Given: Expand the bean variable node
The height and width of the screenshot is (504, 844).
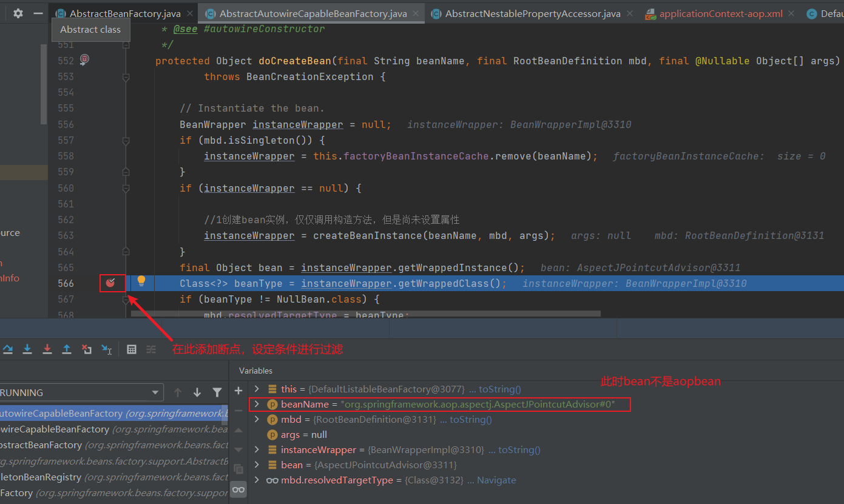Looking at the screenshot, I should point(257,465).
